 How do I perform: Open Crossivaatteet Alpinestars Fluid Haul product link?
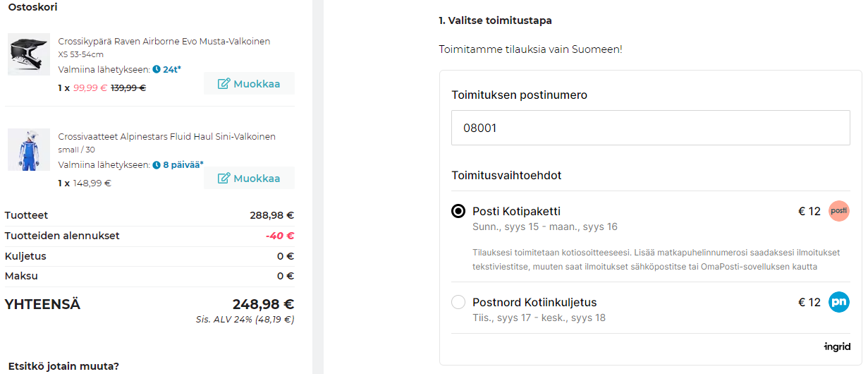pyautogui.click(x=166, y=136)
